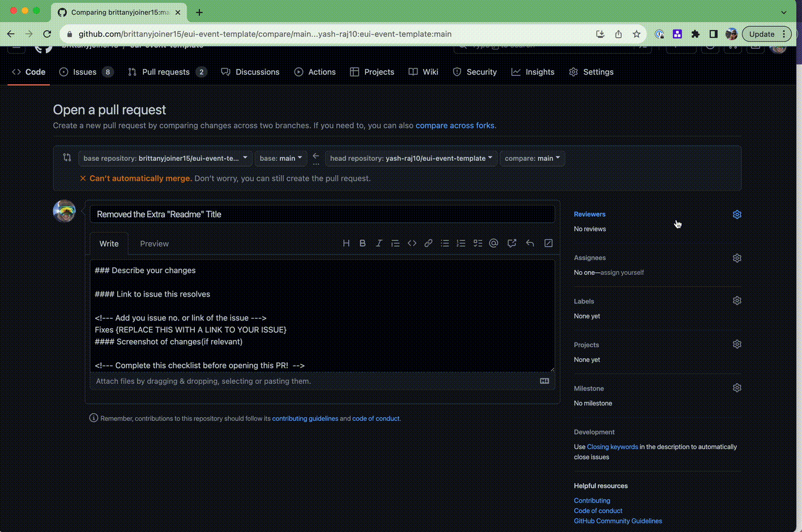The height and width of the screenshot is (532, 802).
Task: Open the Insights tab
Action: [x=533, y=72]
